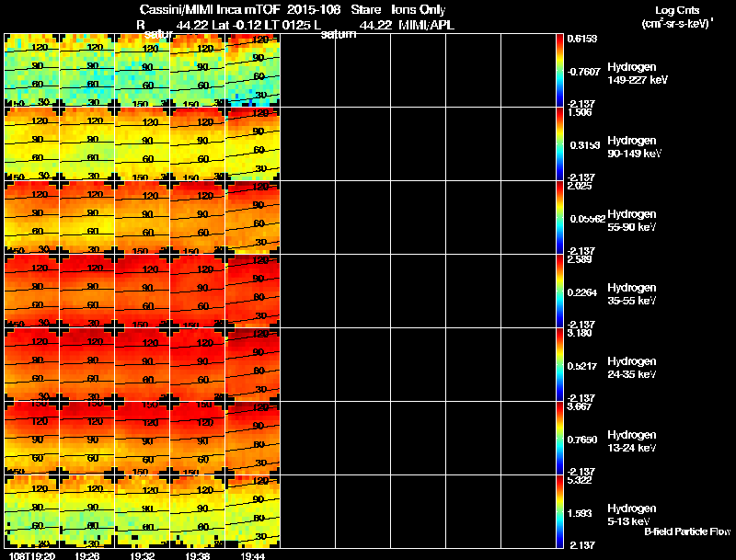Select the 'MIMI/APL' text in header

(x=426, y=26)
